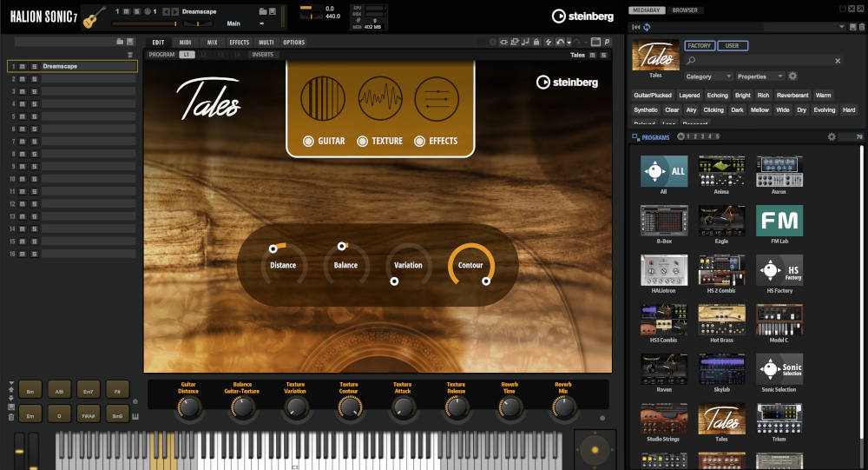This screenshot has width=868, height=470.
Task: Toggle the FACTORY content filter
Action: click(700, 45)
